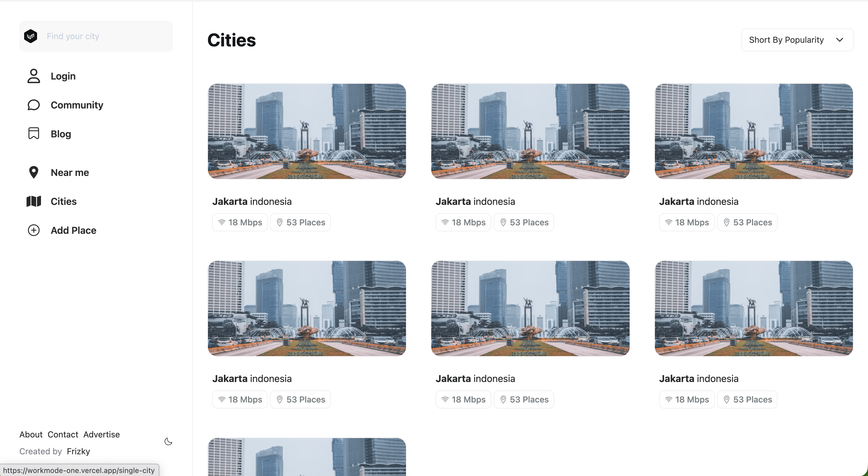Click the 18 Mbps badge, second-row middle card
Screen dimensions: 868x476
point(463,399)
